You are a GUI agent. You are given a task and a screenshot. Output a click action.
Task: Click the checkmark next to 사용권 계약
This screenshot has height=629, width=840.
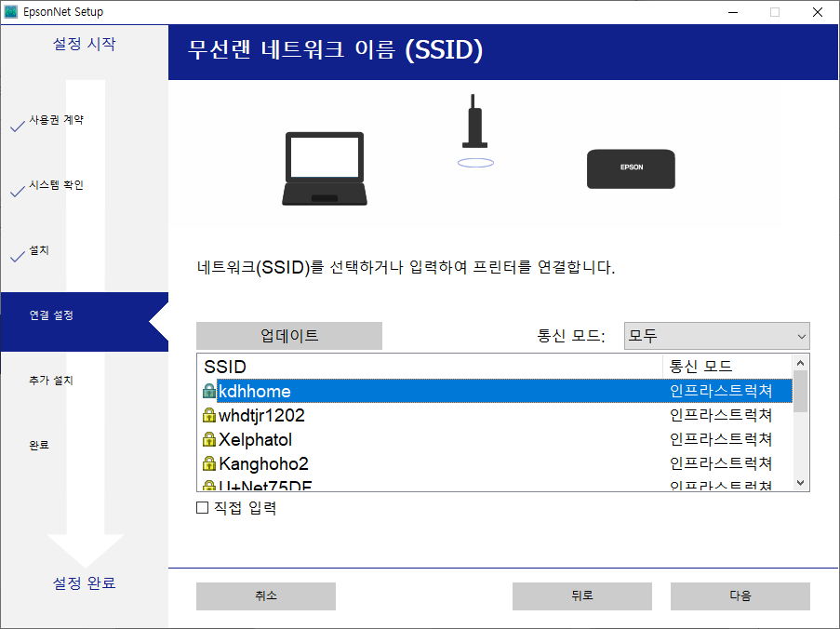18,126
